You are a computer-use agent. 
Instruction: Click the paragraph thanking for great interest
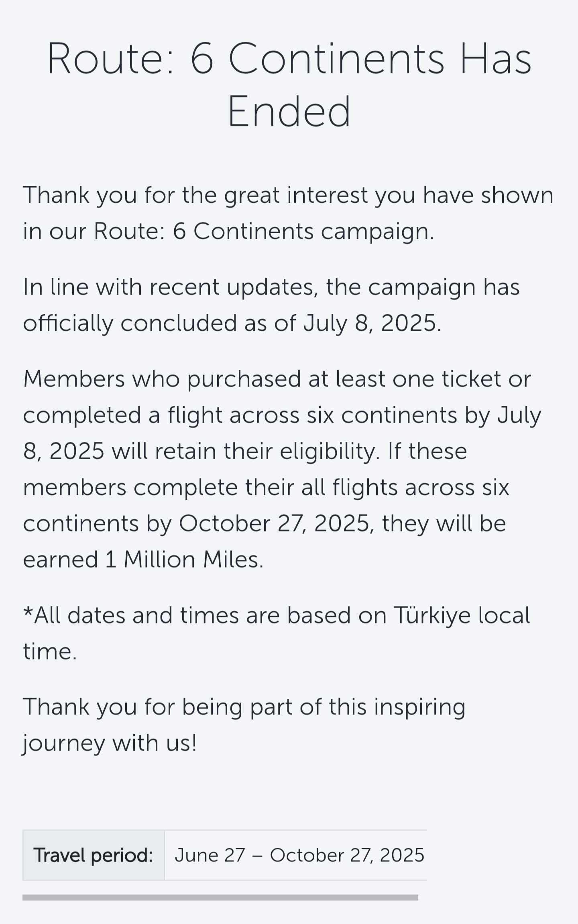(288, 213)
